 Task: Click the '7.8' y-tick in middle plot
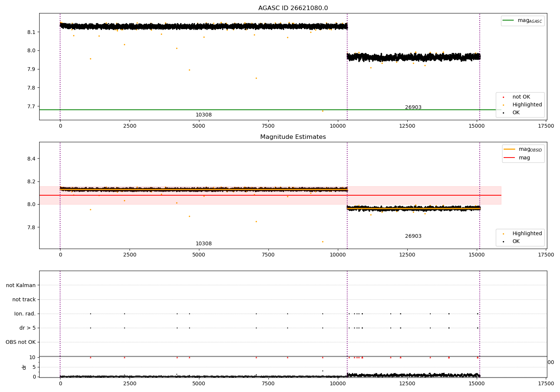[x=31, y=227]
